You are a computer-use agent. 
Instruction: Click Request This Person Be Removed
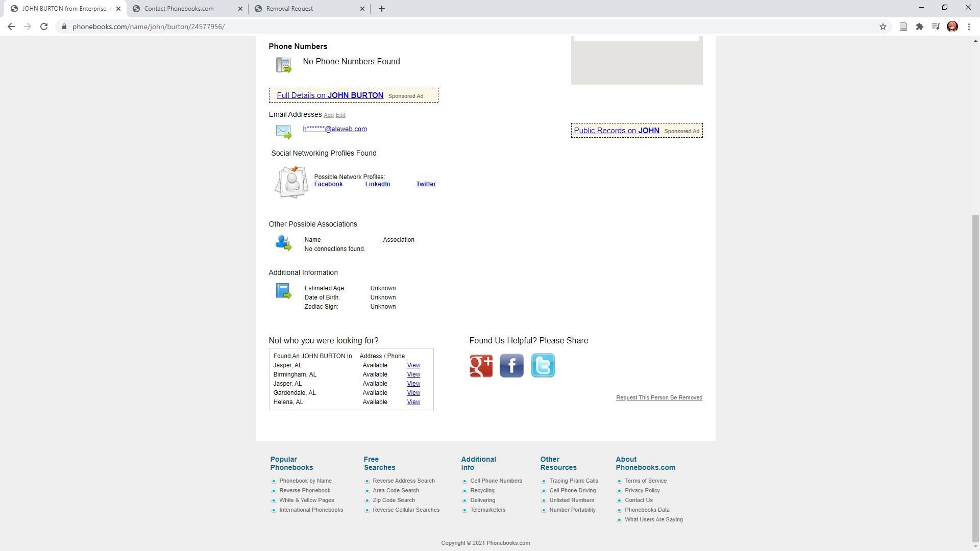659,397
